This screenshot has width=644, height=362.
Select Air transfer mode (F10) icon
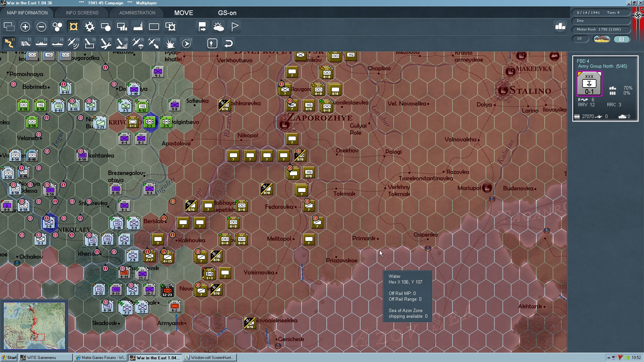[154, 43]
